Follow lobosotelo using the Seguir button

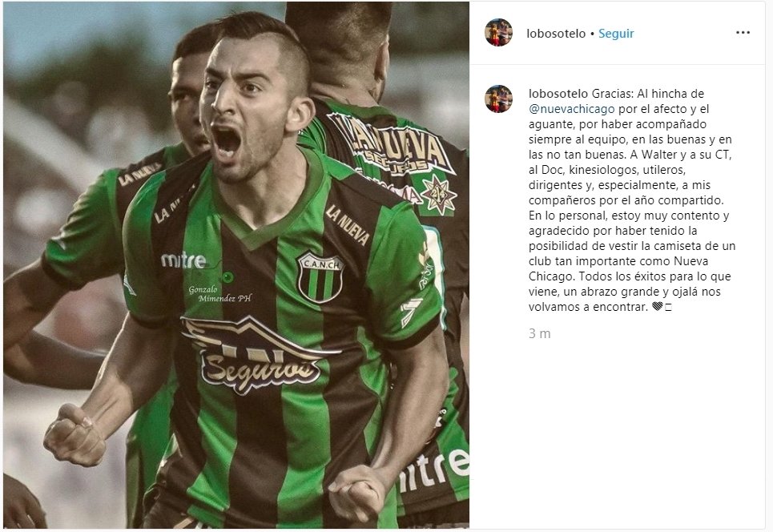click(x=616, y=34)
